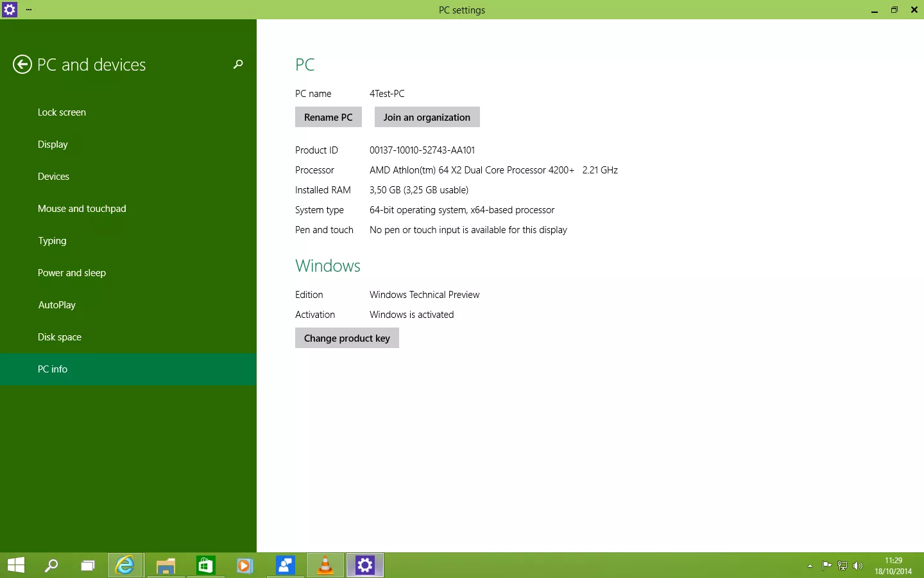Click the Windows is activated text
Image resolution: width=924 pixels, height=578 pixels.
pos(412,315)
